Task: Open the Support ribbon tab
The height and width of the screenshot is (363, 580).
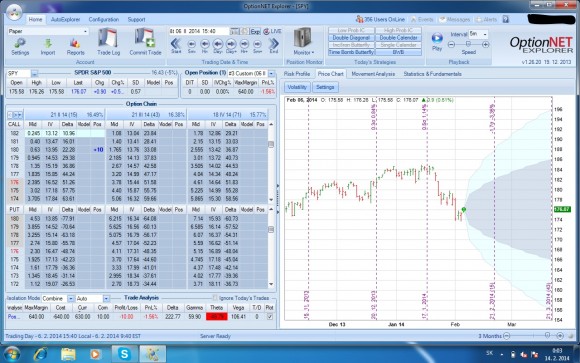Action: [136, 19]
